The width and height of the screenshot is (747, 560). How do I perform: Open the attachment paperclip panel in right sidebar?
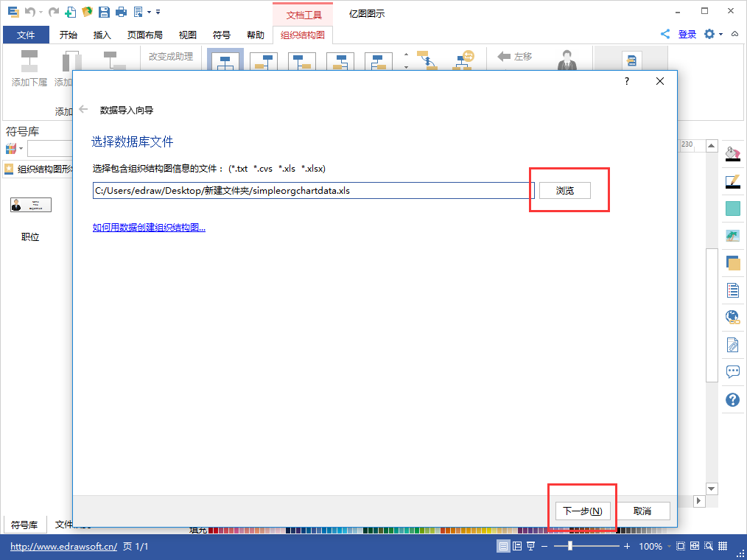click(x=732, y=345)
